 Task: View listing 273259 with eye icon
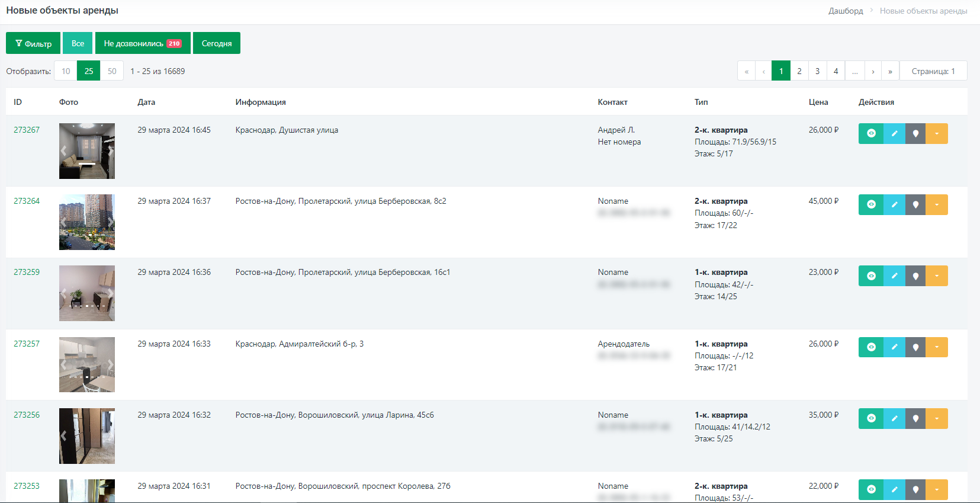(x=871, y=275)
